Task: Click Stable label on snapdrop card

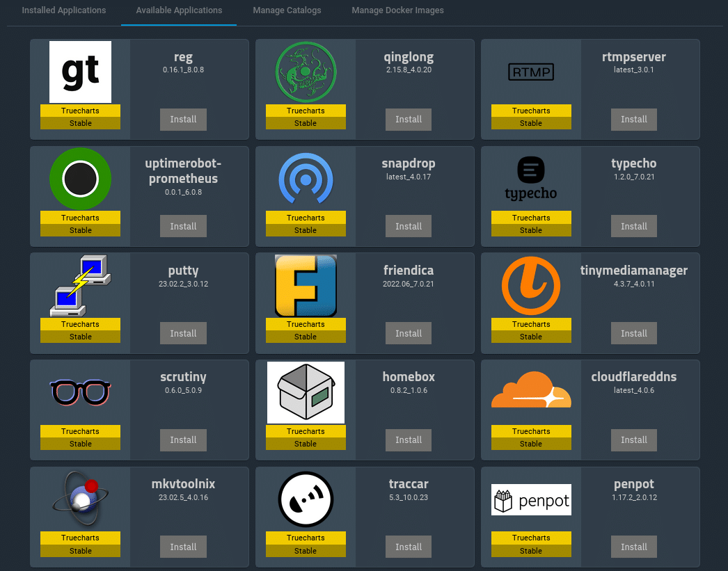Action: pos(306,230)
